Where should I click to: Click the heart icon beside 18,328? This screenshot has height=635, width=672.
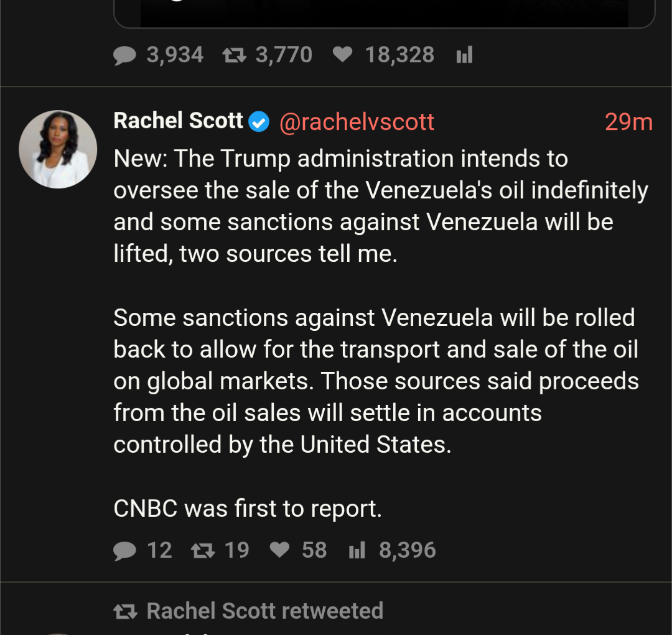342,55
